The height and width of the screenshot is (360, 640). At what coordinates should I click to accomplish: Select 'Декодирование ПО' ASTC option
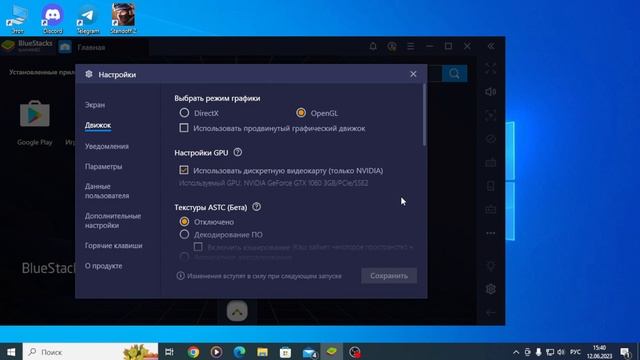coord(184,234)
